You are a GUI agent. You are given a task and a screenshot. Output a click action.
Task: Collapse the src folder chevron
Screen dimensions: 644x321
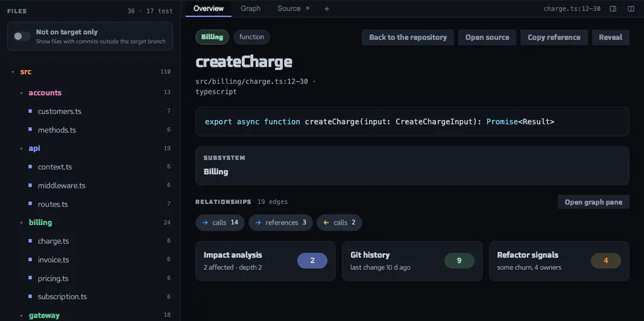13,72
